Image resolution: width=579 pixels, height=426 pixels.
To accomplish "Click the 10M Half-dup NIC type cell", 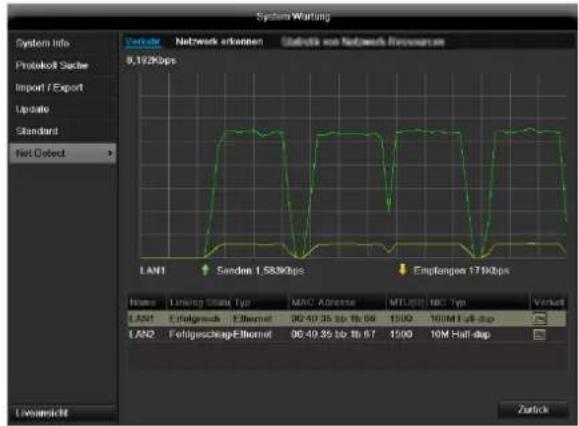I will point(460,334).
